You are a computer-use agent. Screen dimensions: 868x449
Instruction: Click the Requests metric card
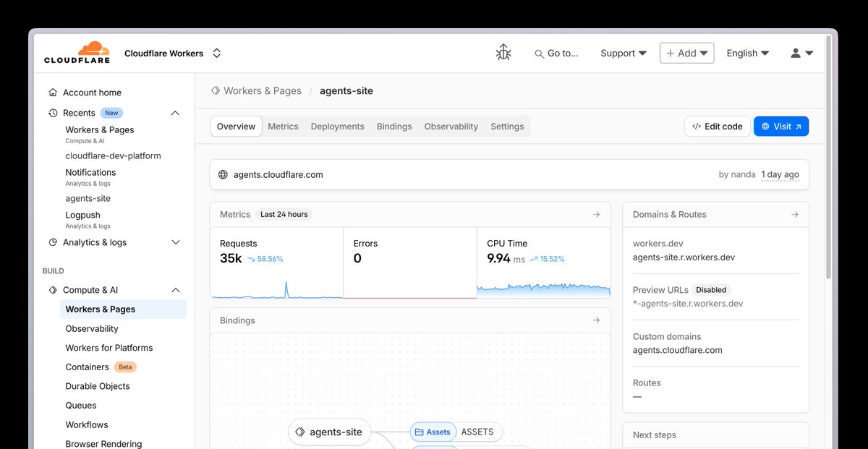pyautogui.click(x=276, y=263)
